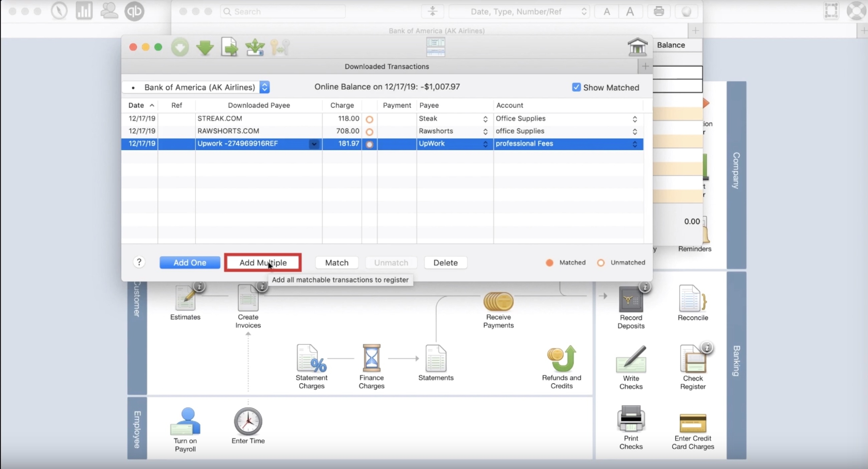This screenshot has height=469, width=868.
Task: Click the bank building icon
Action: (x=637, y=46)
